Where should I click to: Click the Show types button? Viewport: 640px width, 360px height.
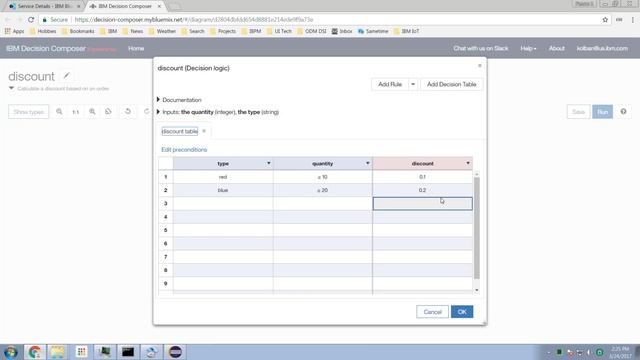click(x=29, y=111)
